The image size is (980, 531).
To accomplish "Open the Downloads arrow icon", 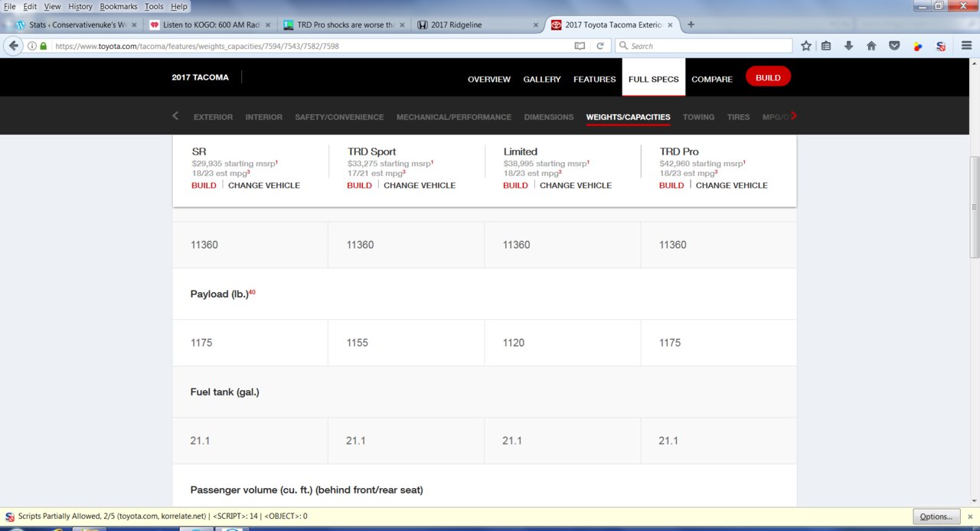I will coord(848,46).
